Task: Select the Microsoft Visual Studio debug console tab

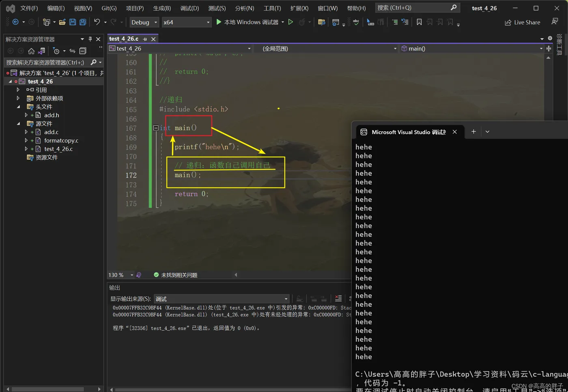Action: (409, 132)
